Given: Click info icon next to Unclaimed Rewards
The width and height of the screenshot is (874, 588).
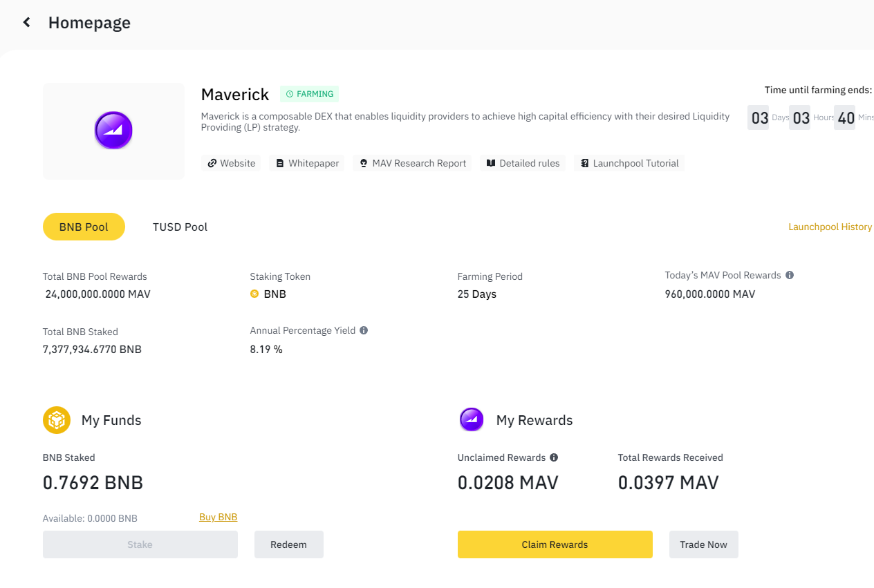Looking at the screenshot, I should (554, 457).
